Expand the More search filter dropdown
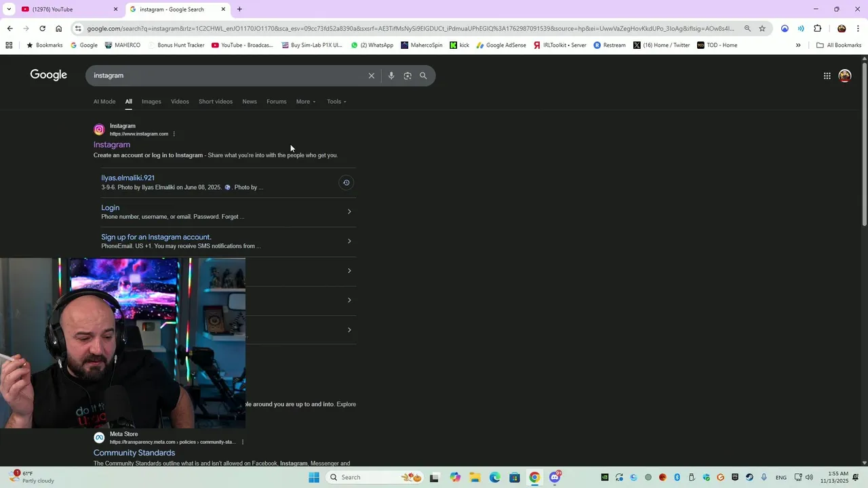 306,102
